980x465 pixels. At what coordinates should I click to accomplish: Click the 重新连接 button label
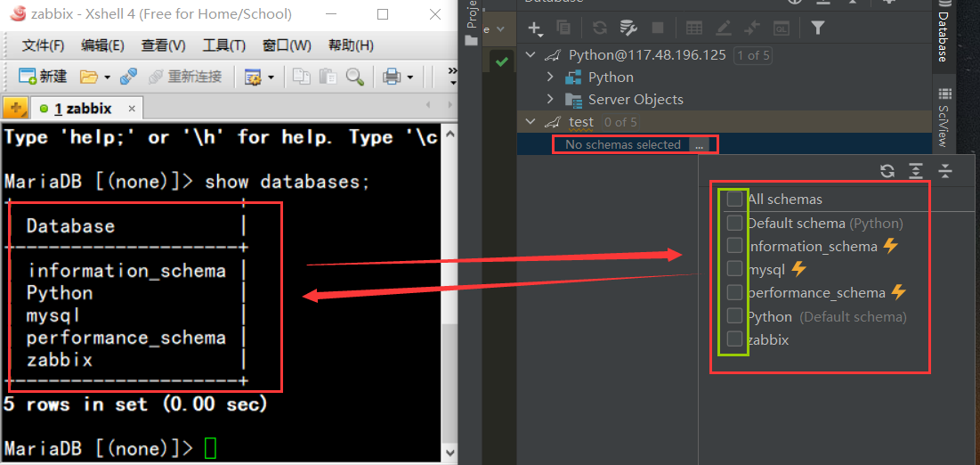[x=194, y=77]
